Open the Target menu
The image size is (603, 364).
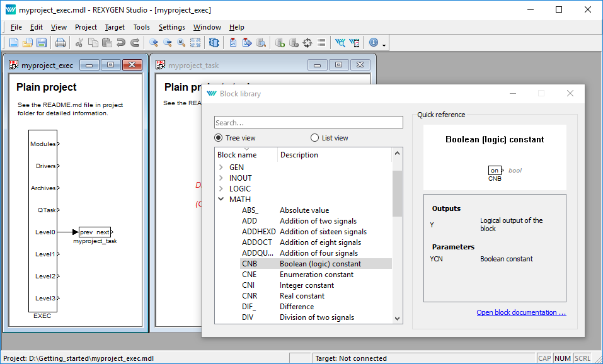pos(115,27)
